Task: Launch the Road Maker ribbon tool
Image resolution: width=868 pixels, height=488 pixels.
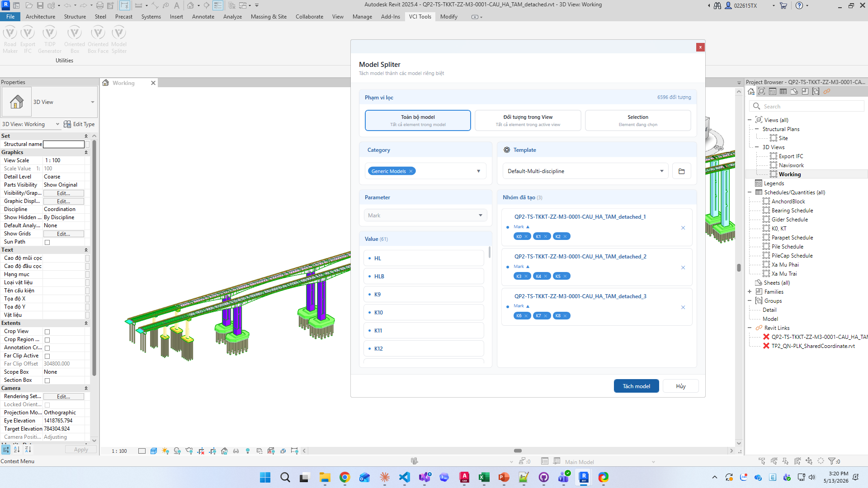Action: coord(10,40)
